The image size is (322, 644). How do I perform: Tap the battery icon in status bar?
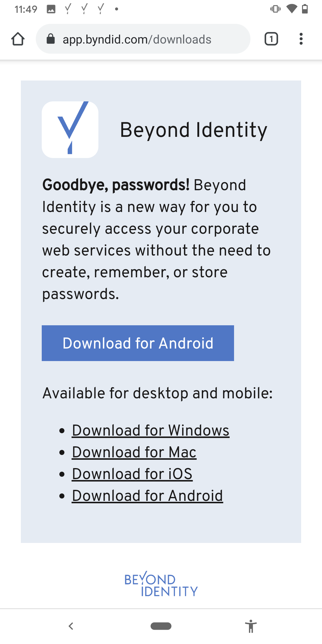coord(305,9)
